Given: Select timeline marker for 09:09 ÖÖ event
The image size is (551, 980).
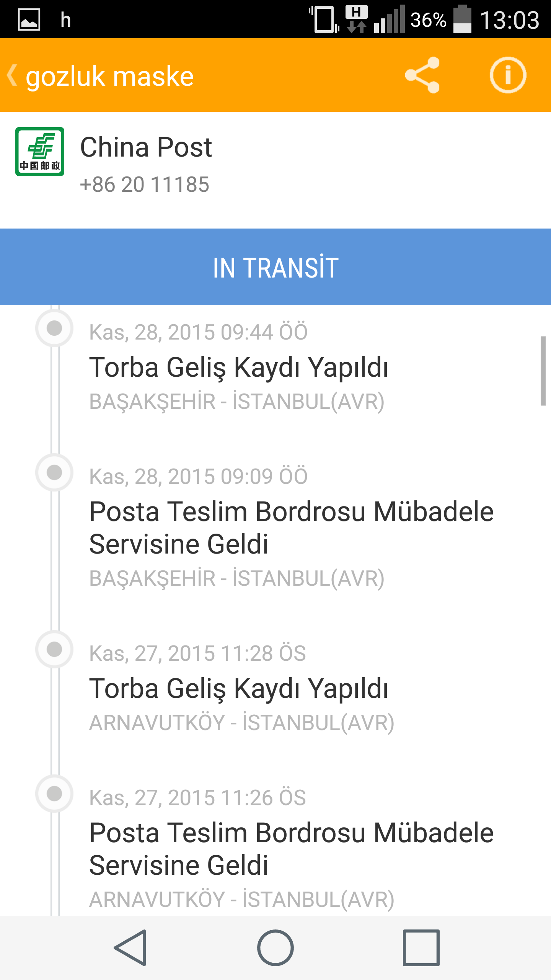Looking at the screenshot, I should (x=54, y=472).
